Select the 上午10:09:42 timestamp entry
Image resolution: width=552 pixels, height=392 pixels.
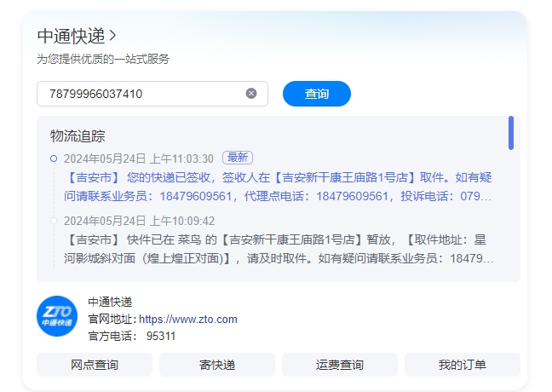[x=139, y=221]
